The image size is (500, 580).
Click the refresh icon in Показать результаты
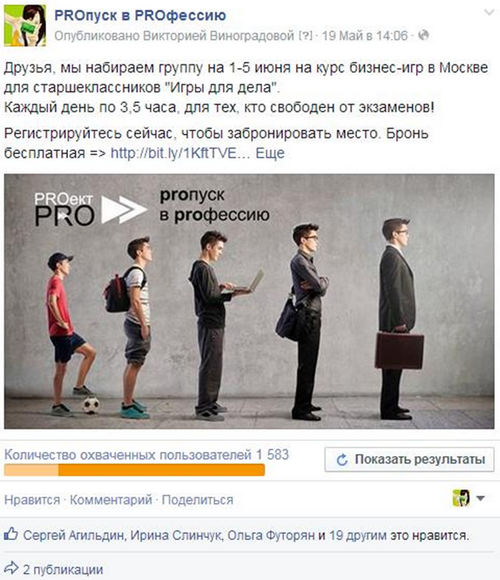pos(342,459)
